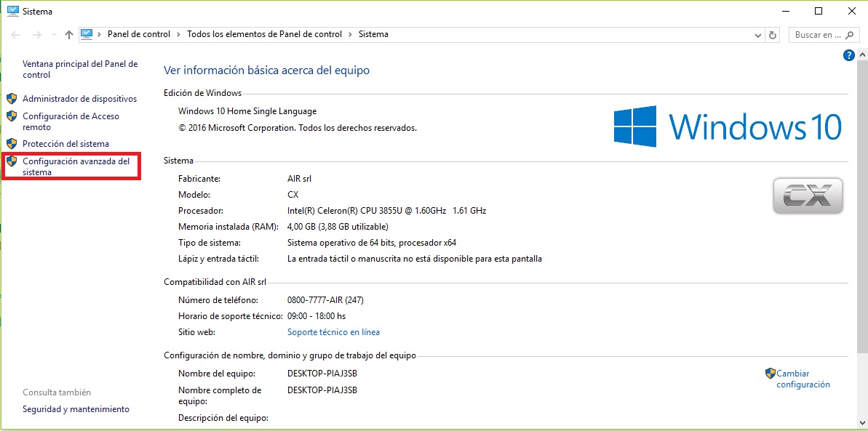
Task: Click the shield icon beside Administrador de dispositivos
Action: click(12, 99)
